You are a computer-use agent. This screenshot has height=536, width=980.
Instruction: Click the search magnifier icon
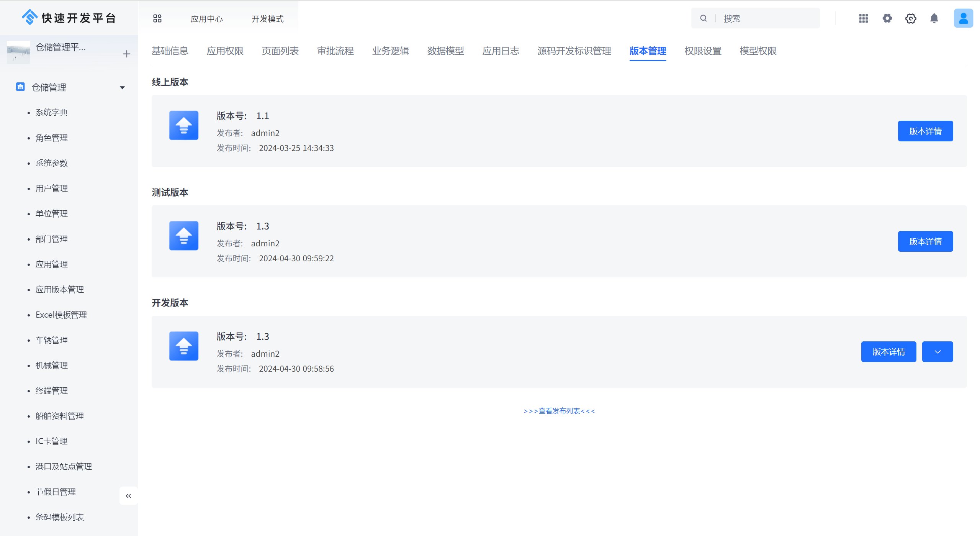click(x=704, y=18)
